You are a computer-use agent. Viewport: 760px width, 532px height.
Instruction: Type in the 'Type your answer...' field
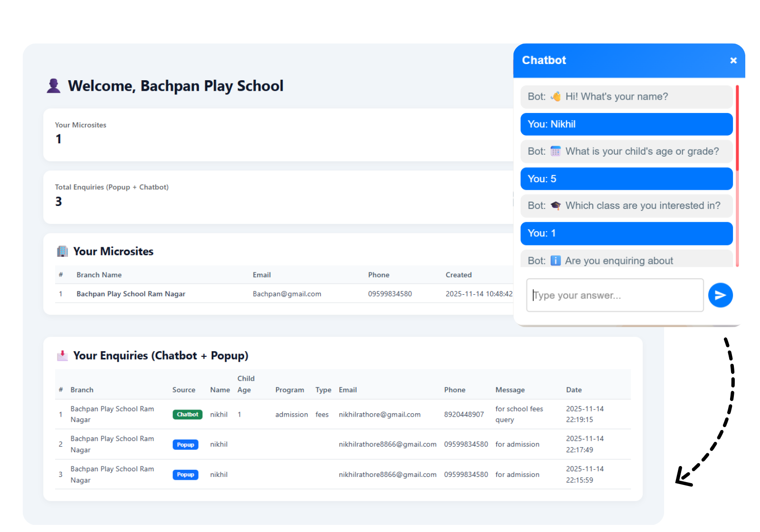(x=615, y=295)
